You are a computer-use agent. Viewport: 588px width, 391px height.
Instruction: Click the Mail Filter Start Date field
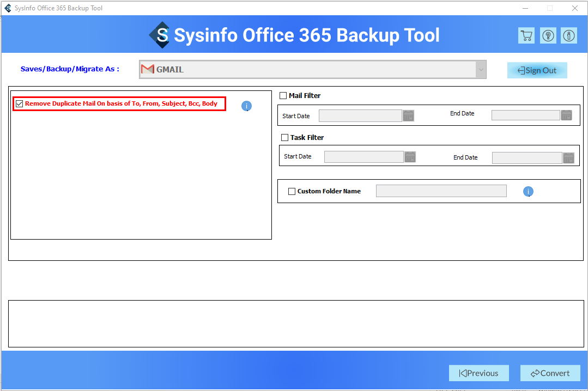[360, 115]
